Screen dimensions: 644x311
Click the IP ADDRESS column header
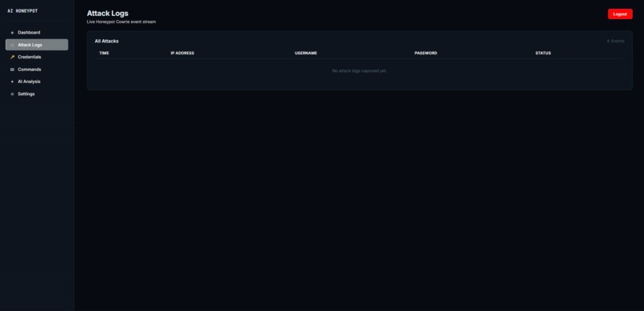click(182, 53)
